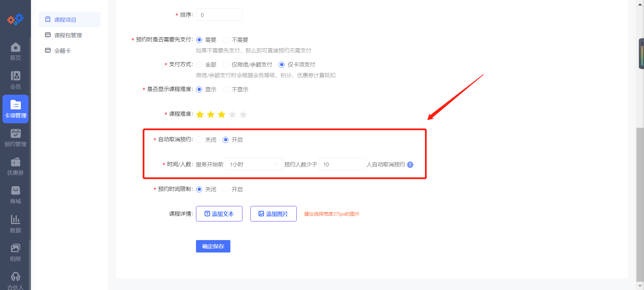The width and height of the screenshot is (644, 290).
Task: Click the 添加图片 button
Action: click(273, 214)
